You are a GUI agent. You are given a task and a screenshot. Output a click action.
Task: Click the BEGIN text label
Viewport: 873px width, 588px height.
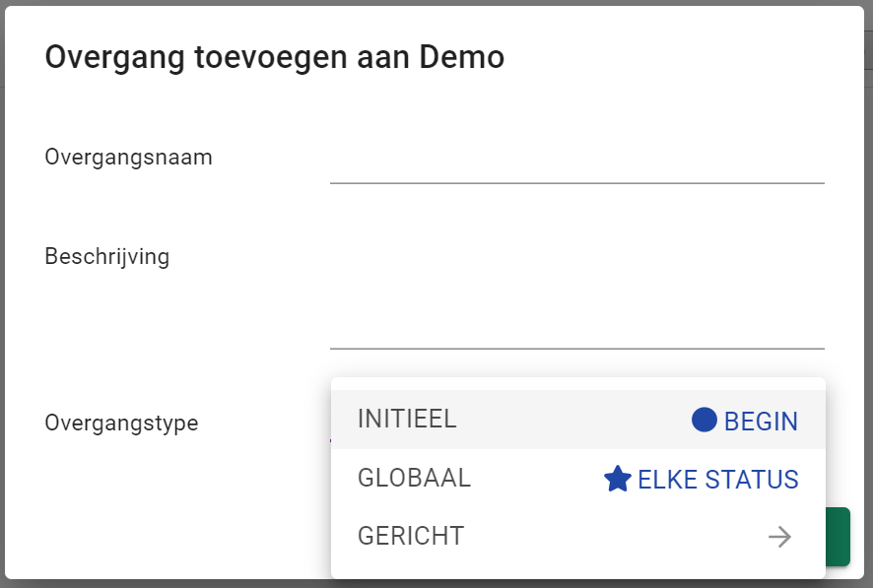(x=761, y=422)
